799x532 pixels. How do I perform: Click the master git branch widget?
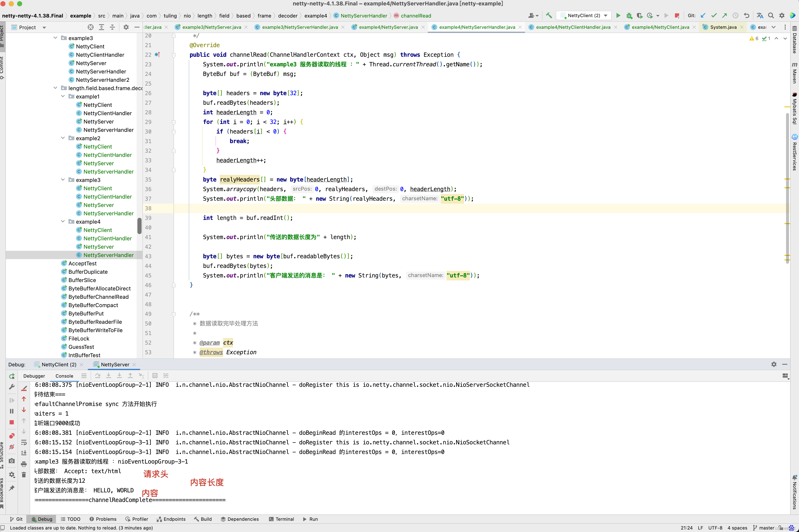(766, 528)
